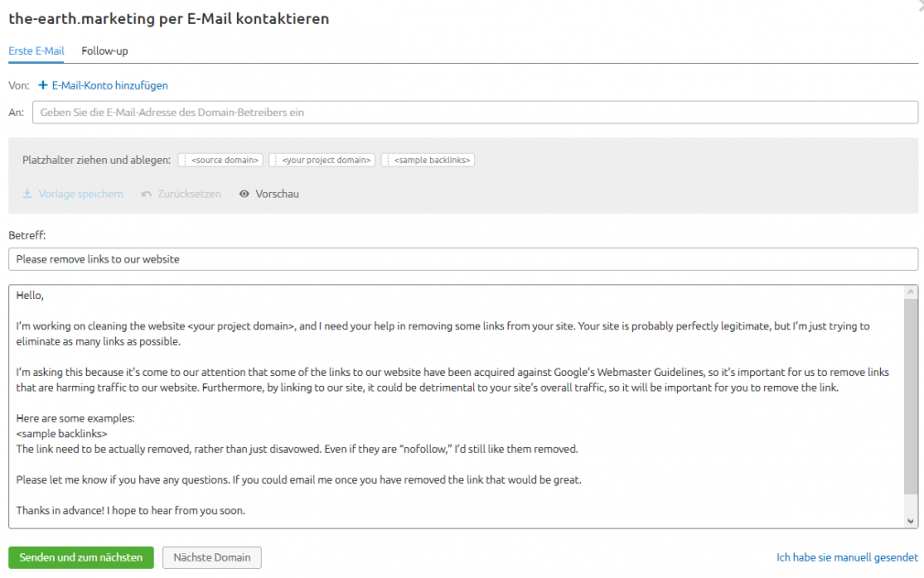
Task: Click the undo arrow icon for Zurücksetzen
Action: 146,194
